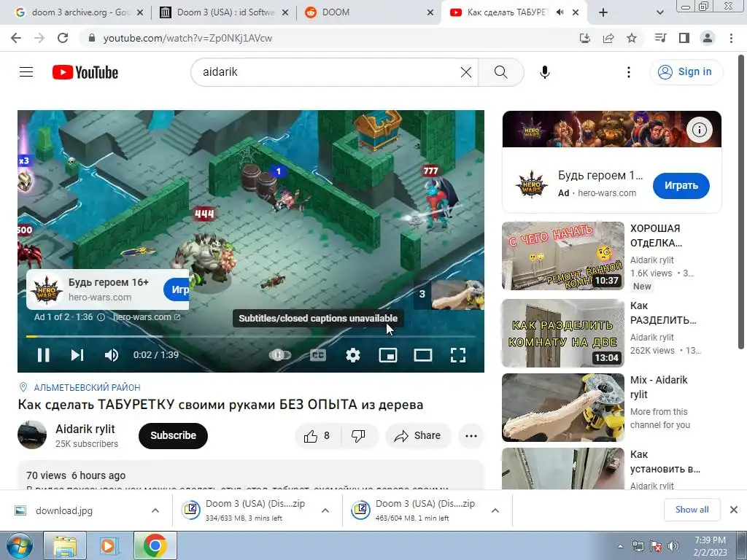Mute the video player volume
Screen dimensions: 747x560
(112, 355)
